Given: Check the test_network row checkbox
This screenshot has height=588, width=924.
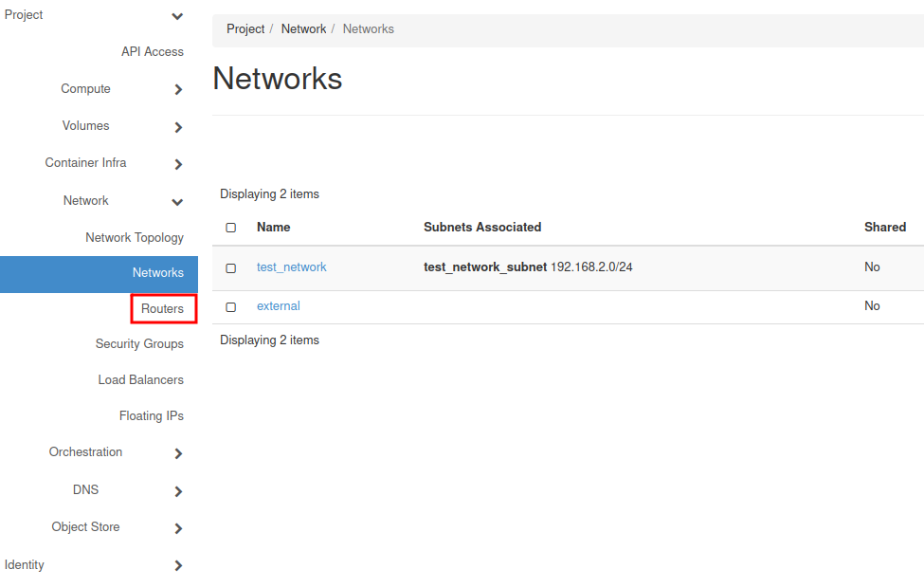Looking at the screenshot, I should point(231,268).
